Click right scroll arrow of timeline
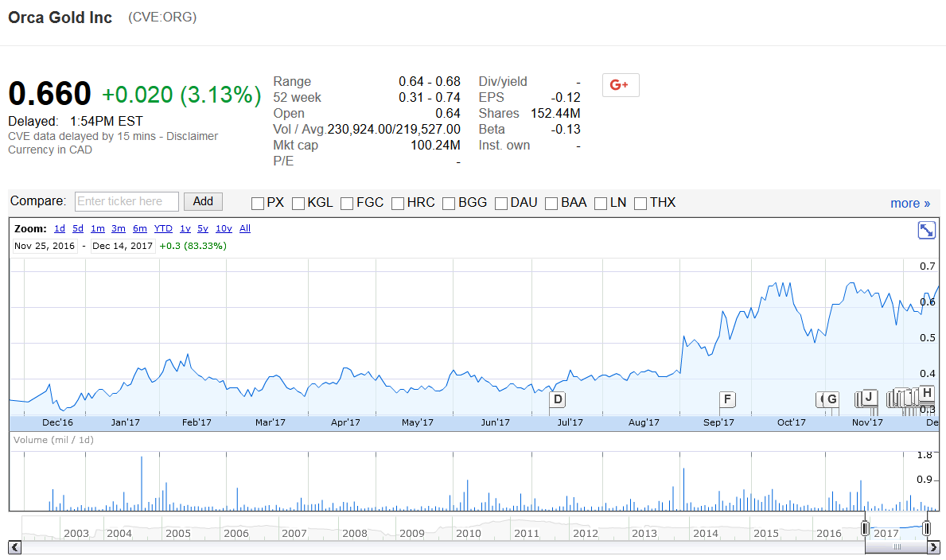This screenshot has width=946, height=560. tap(933, 547)
